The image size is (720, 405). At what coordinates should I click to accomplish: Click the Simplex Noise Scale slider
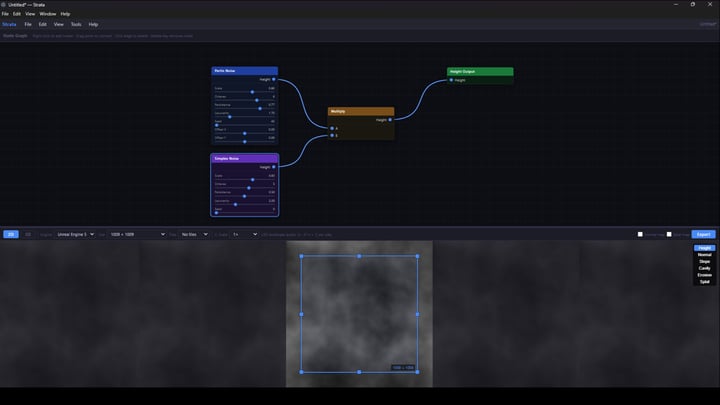coord(244,180)
